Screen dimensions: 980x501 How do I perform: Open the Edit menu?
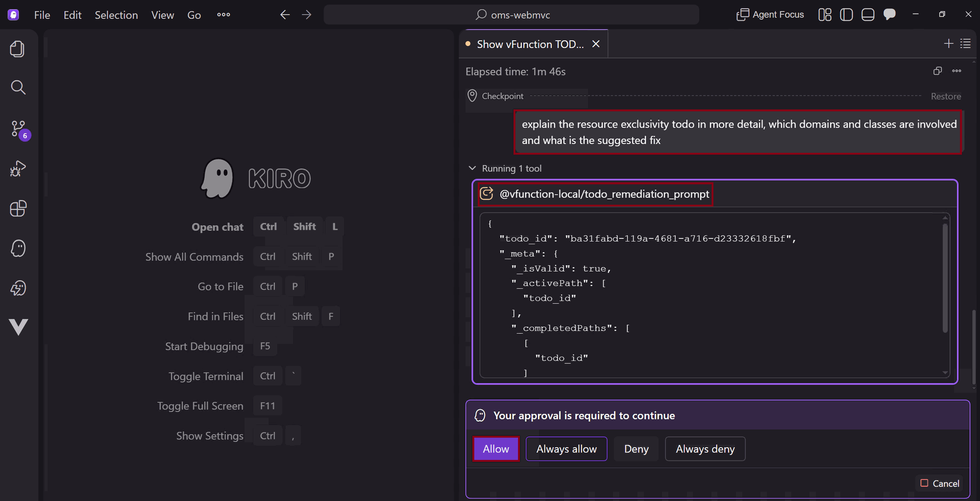(x=73, y=15)
